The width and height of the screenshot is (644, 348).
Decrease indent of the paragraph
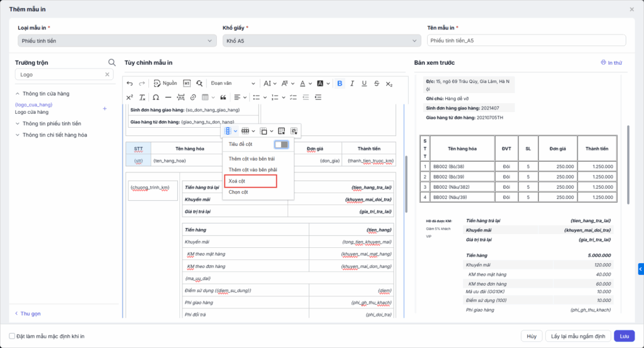306,98
